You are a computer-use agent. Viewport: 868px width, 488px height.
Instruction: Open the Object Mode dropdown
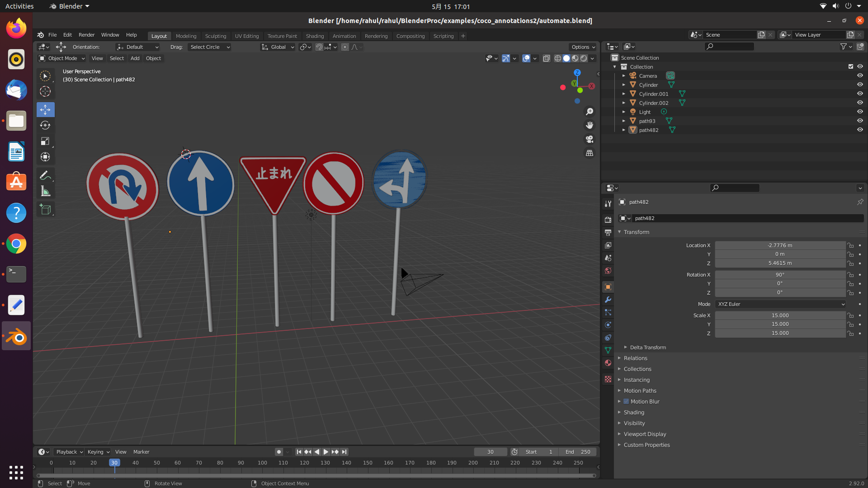62,58
